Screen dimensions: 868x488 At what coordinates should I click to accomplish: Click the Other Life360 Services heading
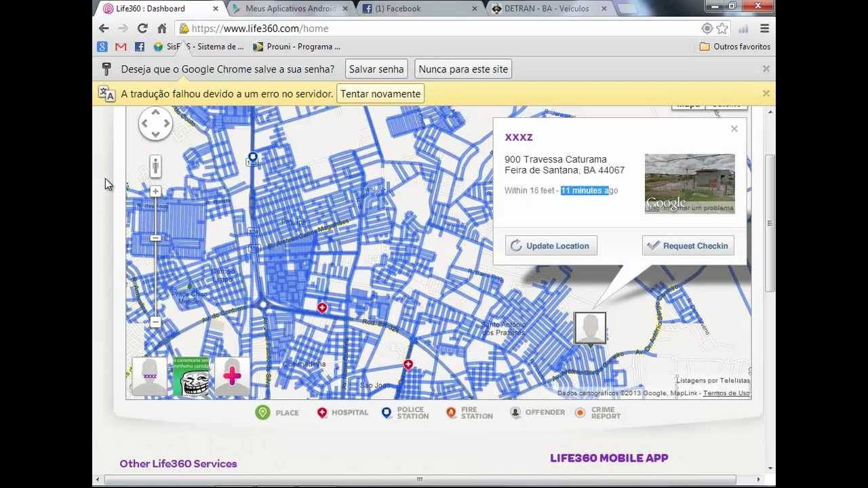178,464
